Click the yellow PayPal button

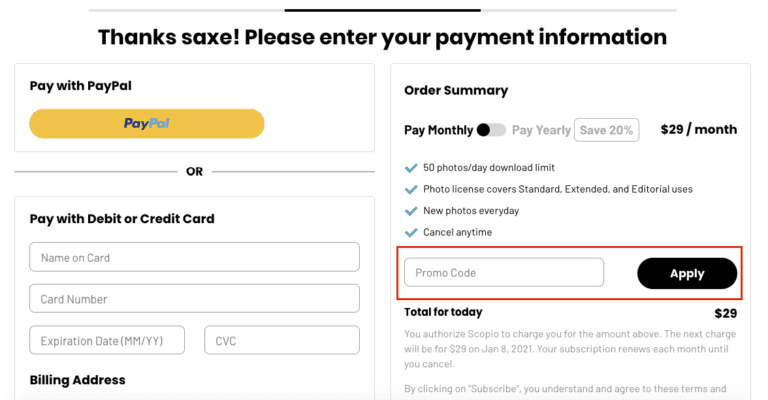pos(147,123)
